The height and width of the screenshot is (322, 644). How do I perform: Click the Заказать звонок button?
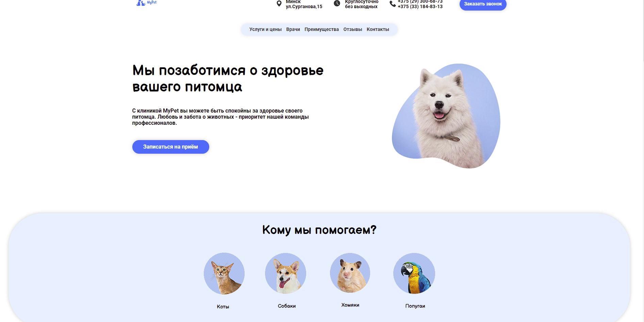coord(483,4)
